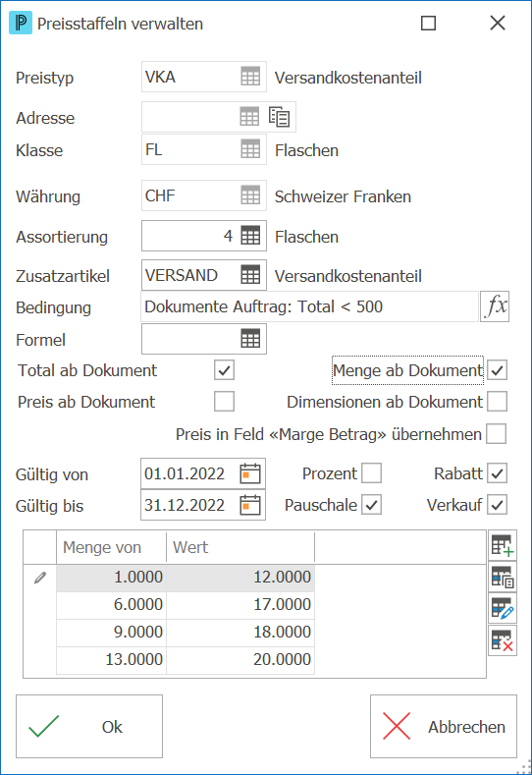Open Währung lookup table icon
The height and width of the screenshot is (775, 532).
[x=250, y=195]
